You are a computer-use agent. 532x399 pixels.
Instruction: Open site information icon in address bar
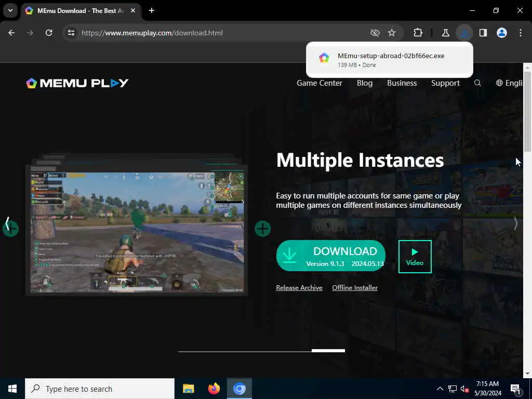[x=71, y=33]
